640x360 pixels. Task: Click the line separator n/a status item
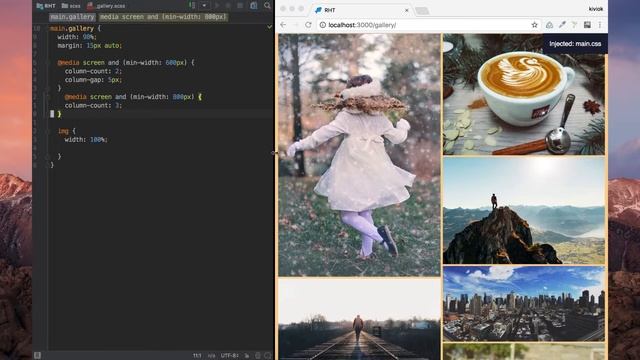[211, 356]
